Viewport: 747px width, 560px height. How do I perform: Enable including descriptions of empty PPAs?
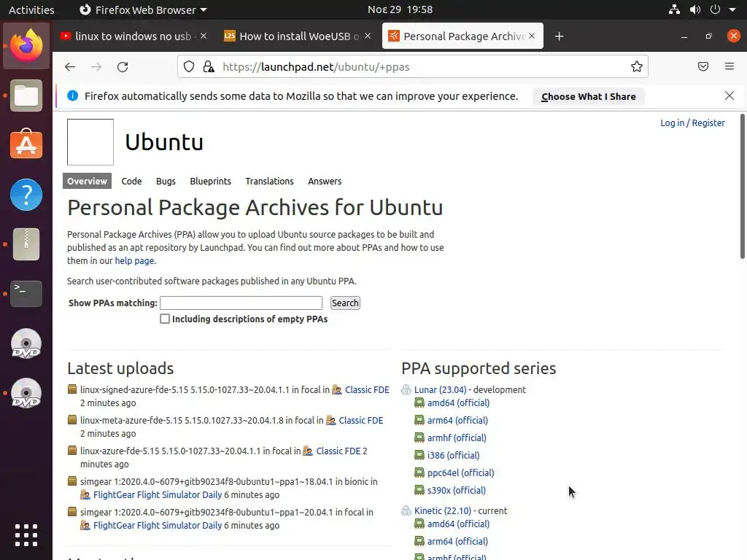165,319
